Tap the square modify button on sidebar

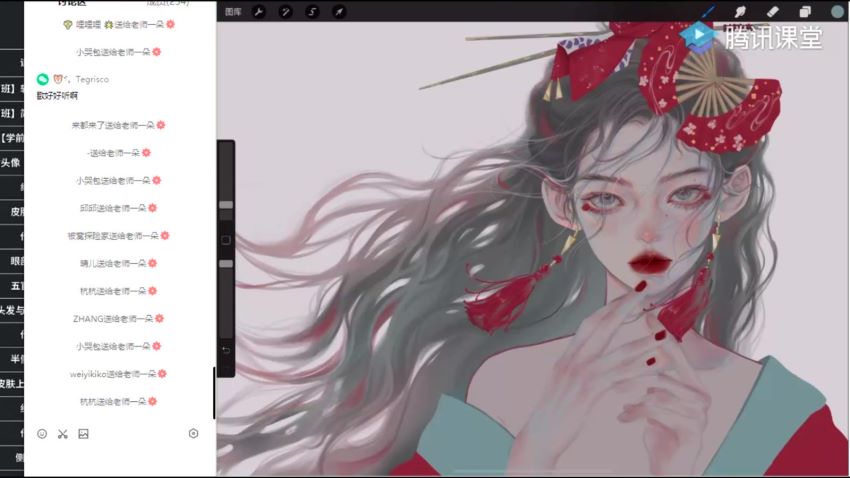[226, 240]
